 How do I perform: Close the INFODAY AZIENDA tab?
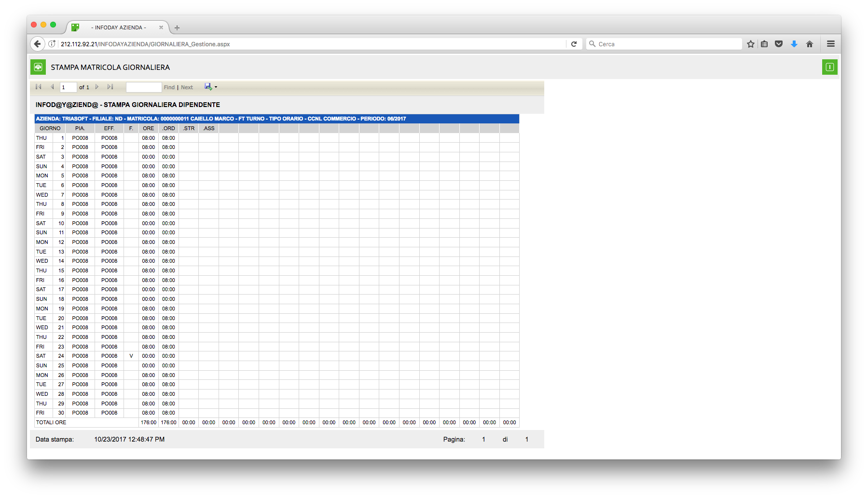[161, 27]
